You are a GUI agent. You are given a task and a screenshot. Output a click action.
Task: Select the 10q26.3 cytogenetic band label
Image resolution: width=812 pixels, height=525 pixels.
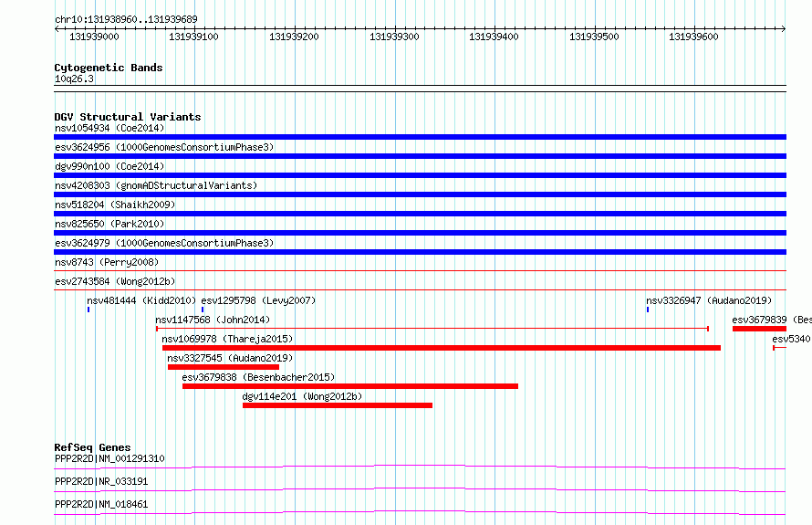pos(74,79)
